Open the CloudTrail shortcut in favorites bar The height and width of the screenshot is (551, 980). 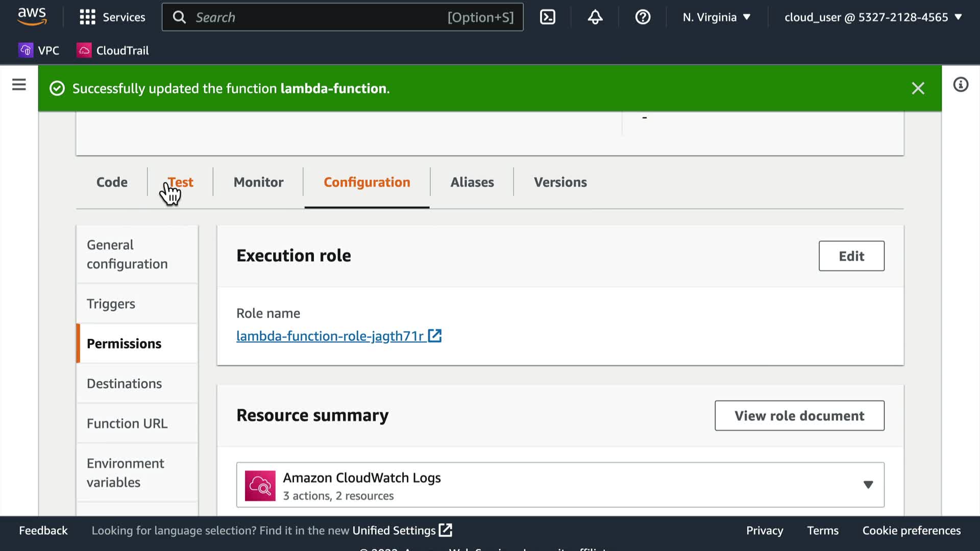point(113,51)
